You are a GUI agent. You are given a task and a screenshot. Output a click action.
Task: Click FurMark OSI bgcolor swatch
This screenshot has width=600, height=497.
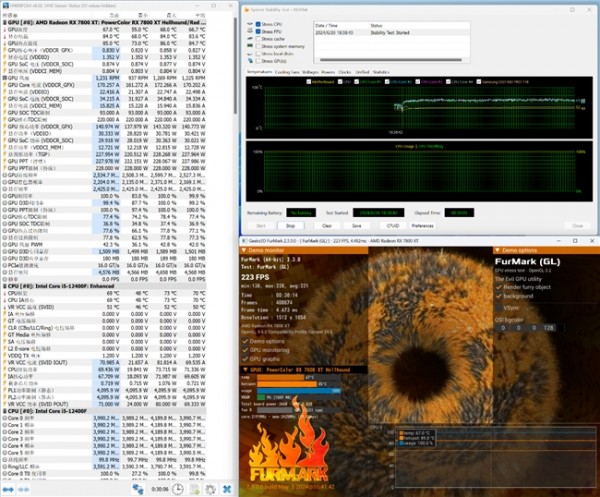pyautogui.click(x=560, y=328)
